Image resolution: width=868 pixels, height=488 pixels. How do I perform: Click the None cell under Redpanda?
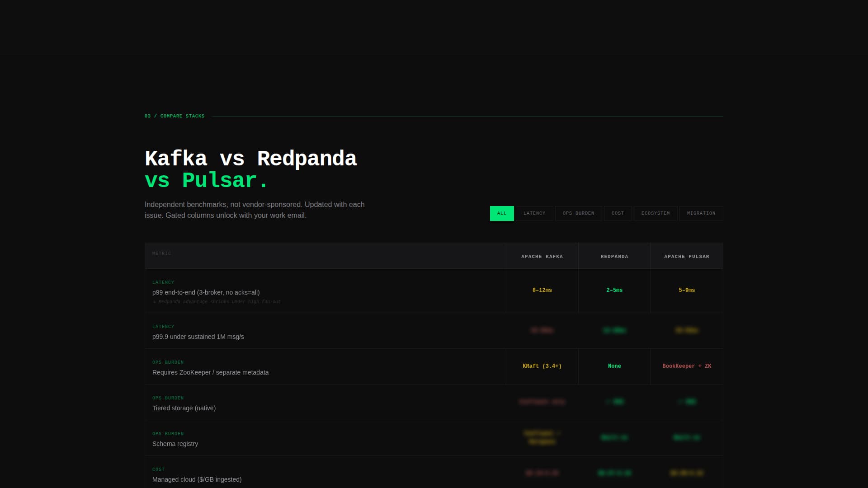tap(614, 366)
